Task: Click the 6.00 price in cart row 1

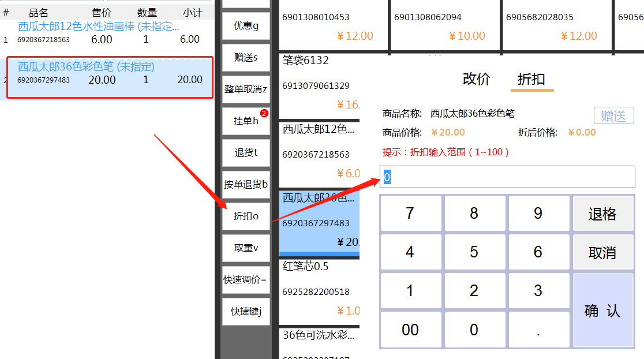Action: pyautogui.click(x=102, y=39)
